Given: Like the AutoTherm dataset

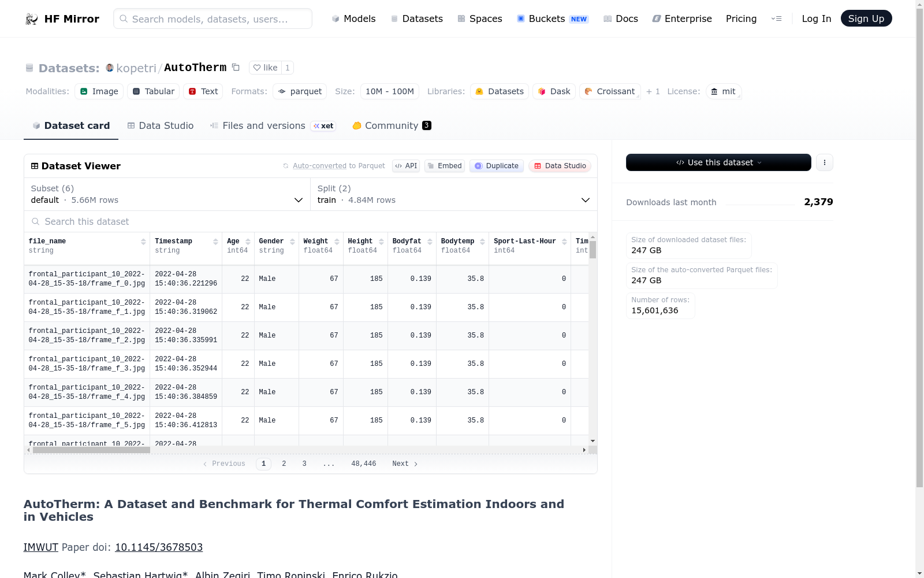Looking at the screenshot, I should (265, 68).
